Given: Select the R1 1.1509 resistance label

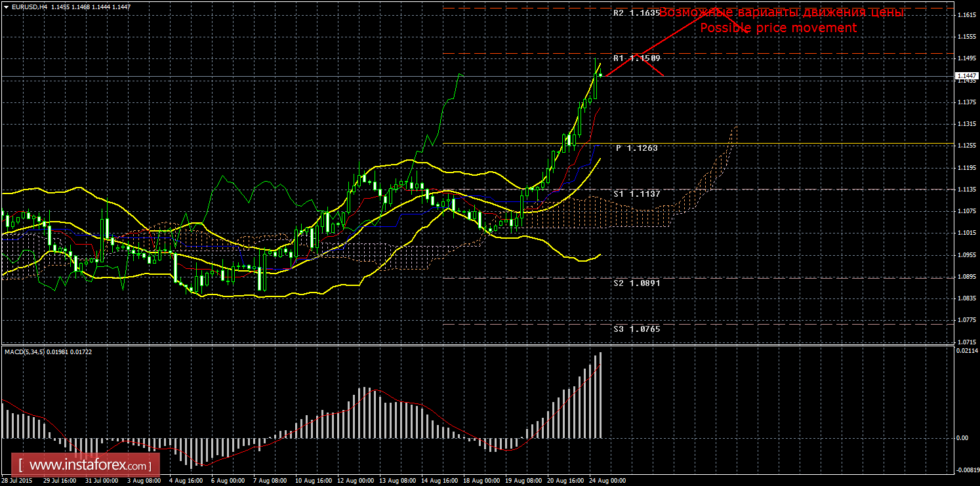Looking at the screenshot, I should pyautogui.click(x=636, y=58).
